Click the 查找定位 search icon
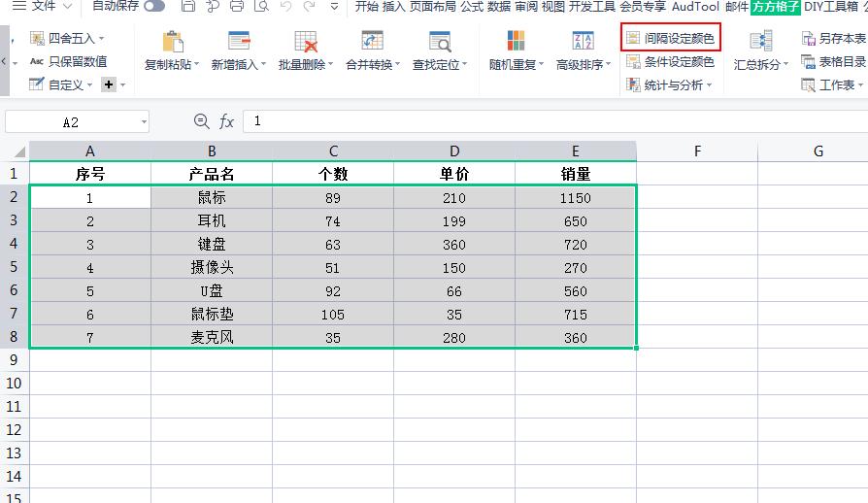The height and width of the screenshot is (503, 868). tap(440, 42)
